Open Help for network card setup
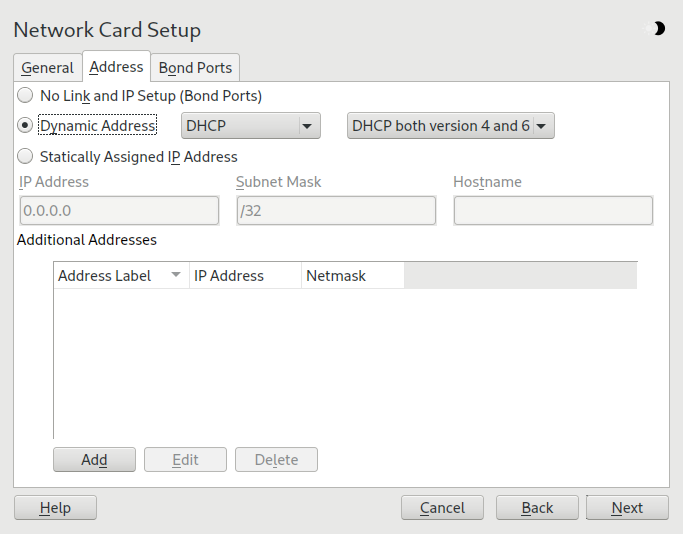Image resolution: width=683 pixels, height=534 pixels. click(x=55, y=508)
